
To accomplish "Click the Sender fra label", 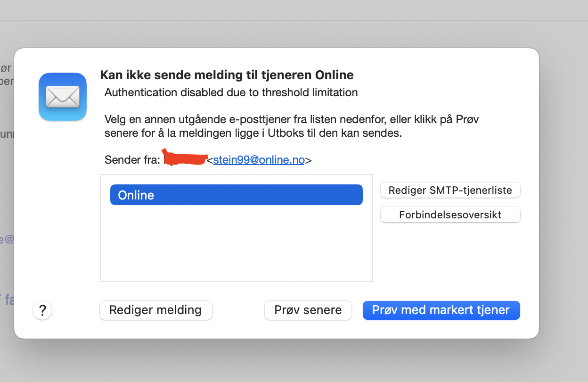I will [x=132, y=160].
